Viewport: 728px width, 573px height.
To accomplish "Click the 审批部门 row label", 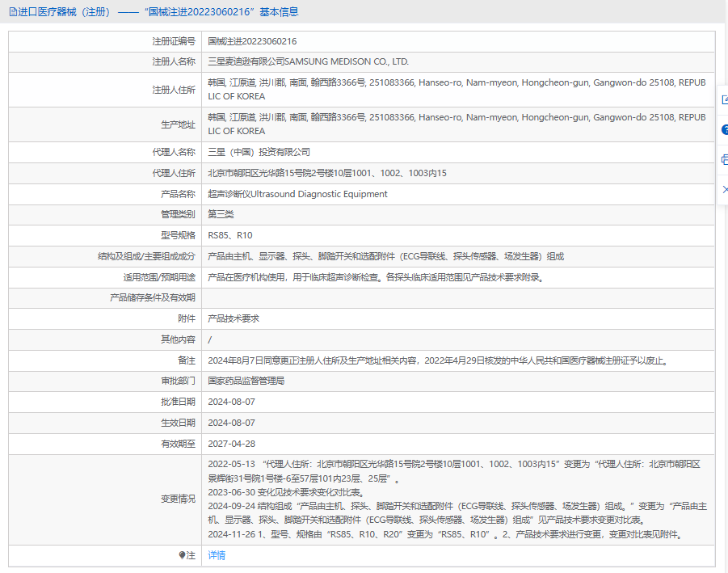I will [x=178, y=381].
